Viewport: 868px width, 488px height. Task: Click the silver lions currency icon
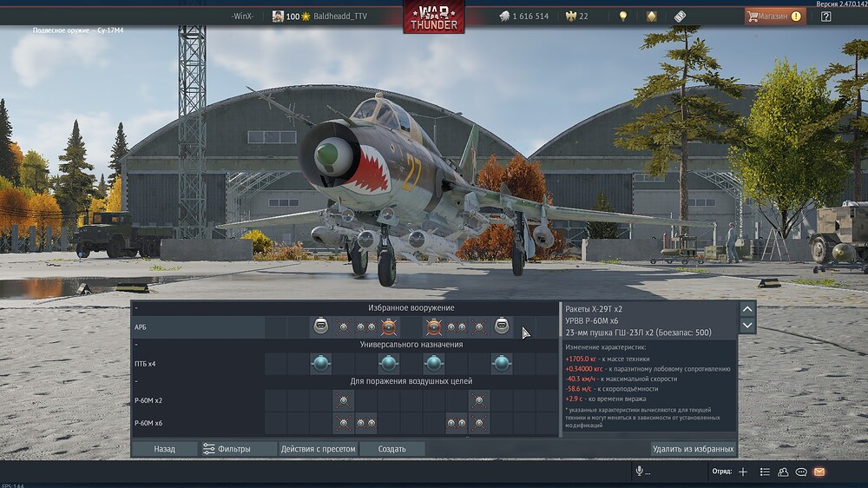point(504,16)
